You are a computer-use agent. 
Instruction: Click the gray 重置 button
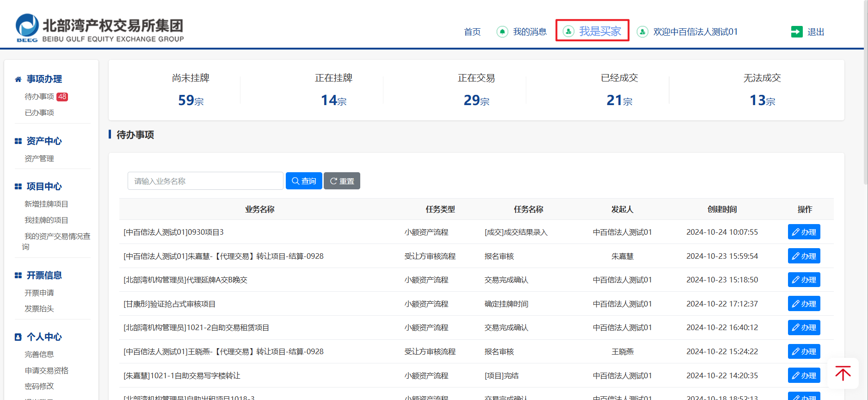pyautogui.click(x=342, y=181)
